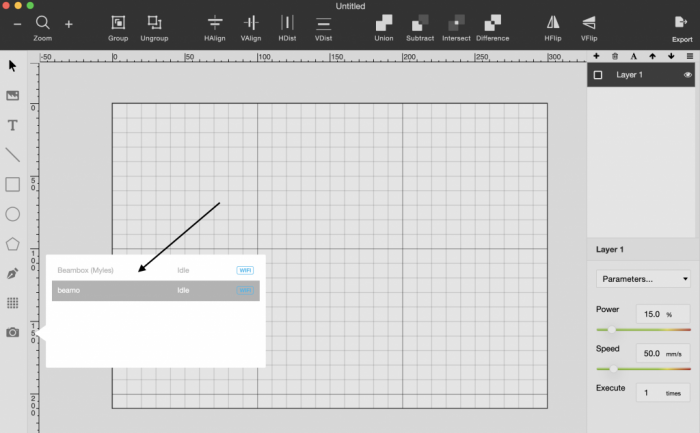Click the Camera preview icon
Viewport: 700px width, 433px height.
pyautogui.click(x=13, y=332)
